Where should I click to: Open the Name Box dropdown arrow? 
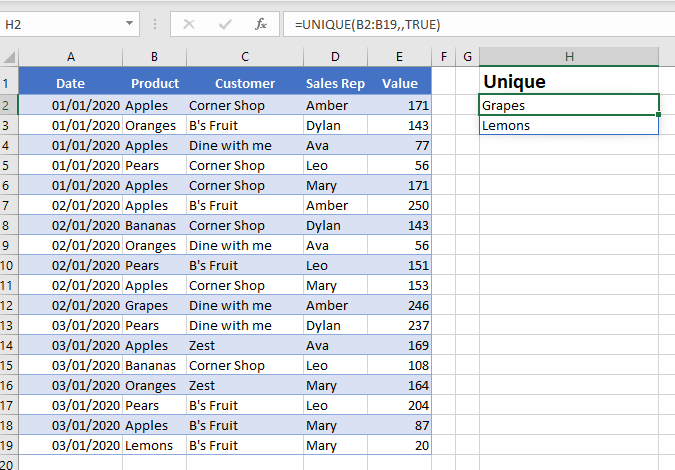(x=129, y=24)
